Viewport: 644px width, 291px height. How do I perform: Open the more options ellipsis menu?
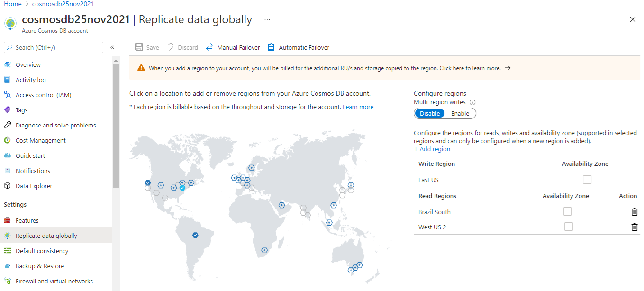point(267,19)
